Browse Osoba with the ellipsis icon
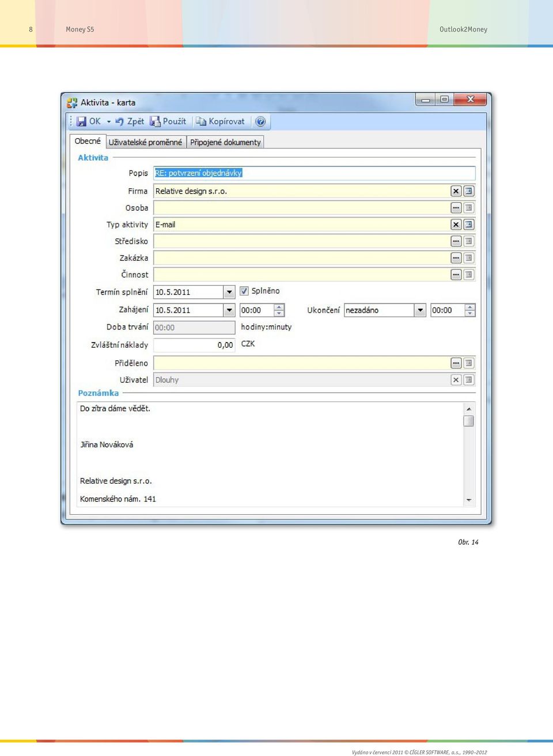553x756 pixels. 456,208
